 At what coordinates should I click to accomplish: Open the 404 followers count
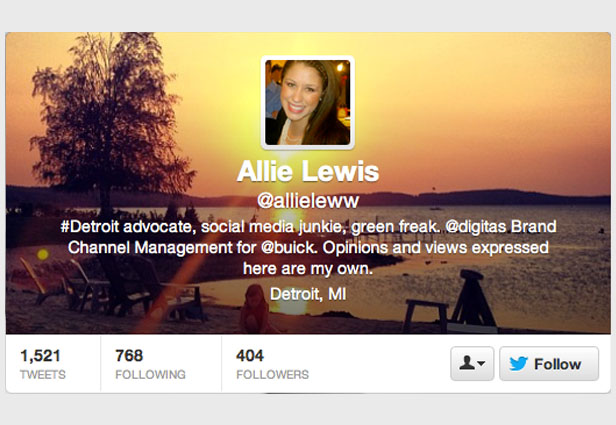(x=250, y=356)
